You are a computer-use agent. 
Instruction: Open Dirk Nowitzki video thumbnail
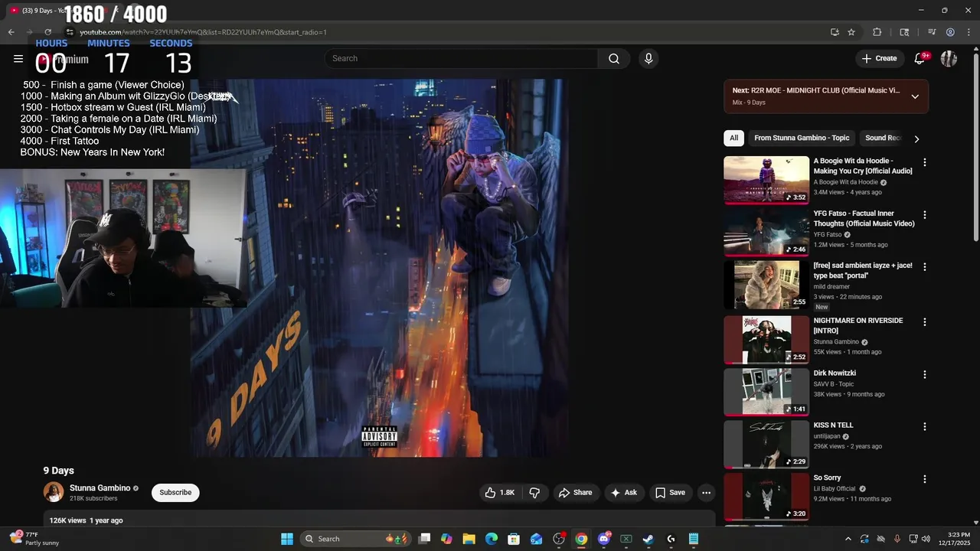(x=766, y=393)
